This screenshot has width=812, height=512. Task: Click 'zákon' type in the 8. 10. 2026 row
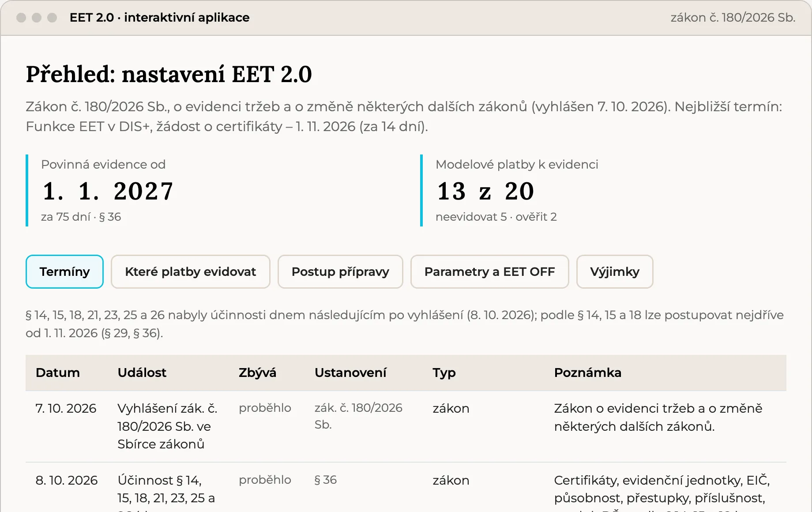[451, 480]
